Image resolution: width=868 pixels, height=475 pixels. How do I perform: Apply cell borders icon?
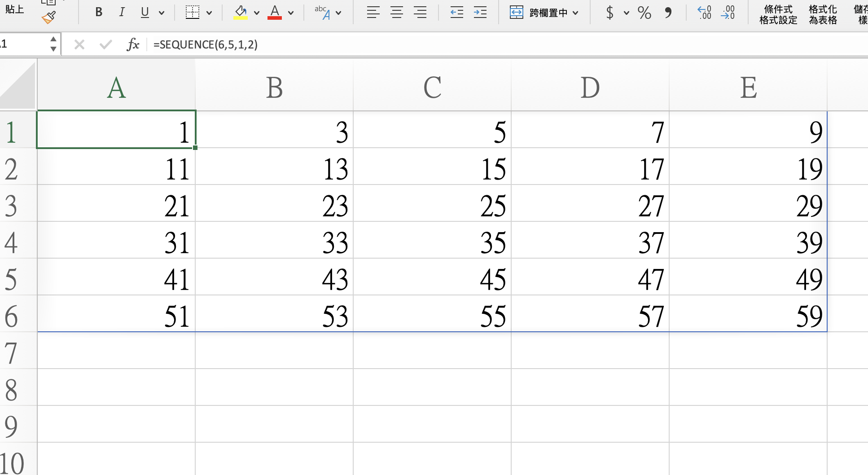[193, 13]
